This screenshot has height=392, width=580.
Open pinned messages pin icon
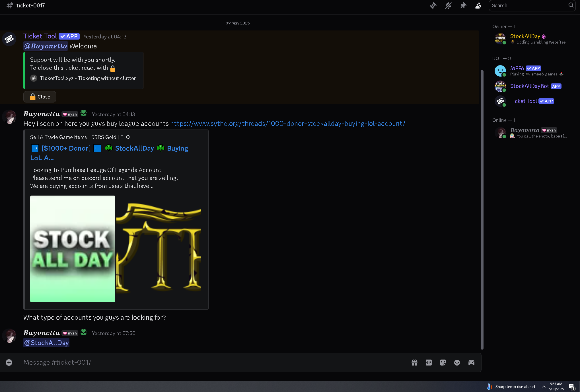463,5
